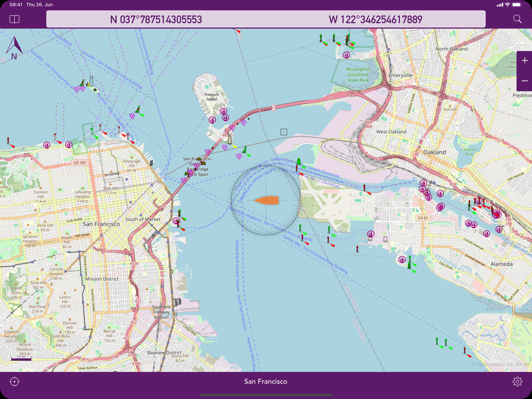532x399 pixels.
Task: Select the Treasure Island marina harbor icon
Action: (223, 112)
